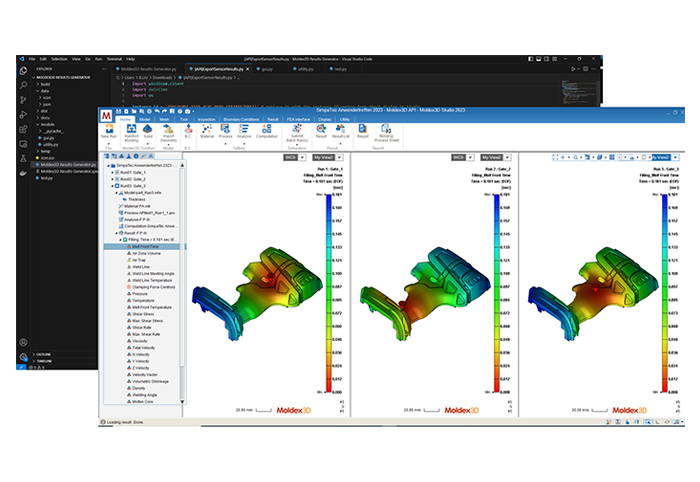
Task: Switch to the FEA Interface ribbon tab
Action: 298,120
